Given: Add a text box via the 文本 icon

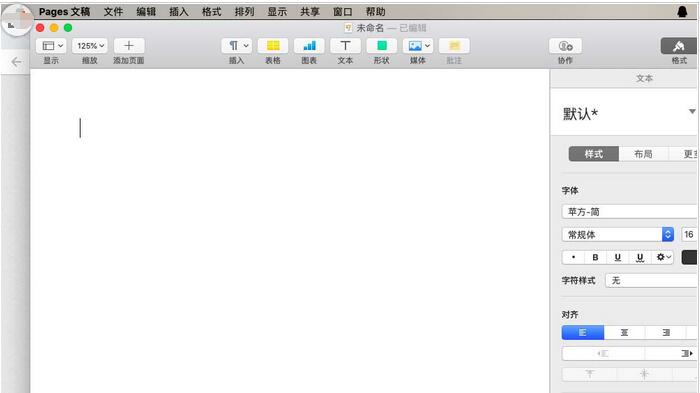Looking at the screenshot, I should click(x=345, y=46).
